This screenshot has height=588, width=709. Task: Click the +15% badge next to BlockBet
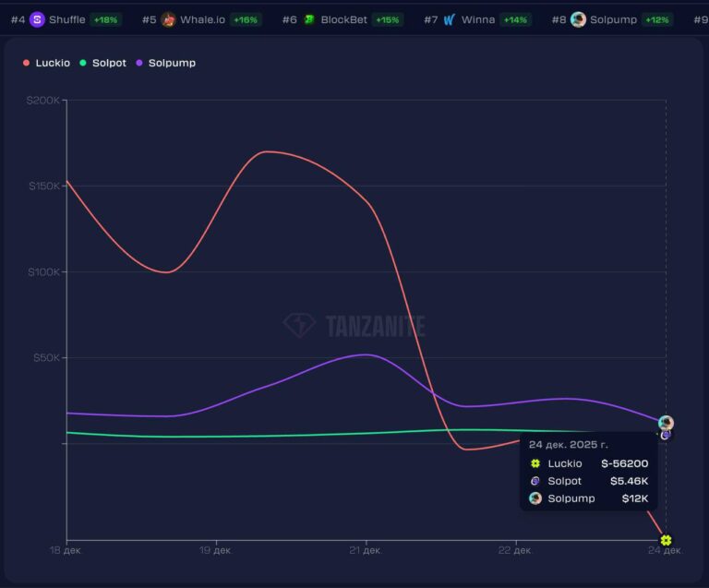pos(388,20)
